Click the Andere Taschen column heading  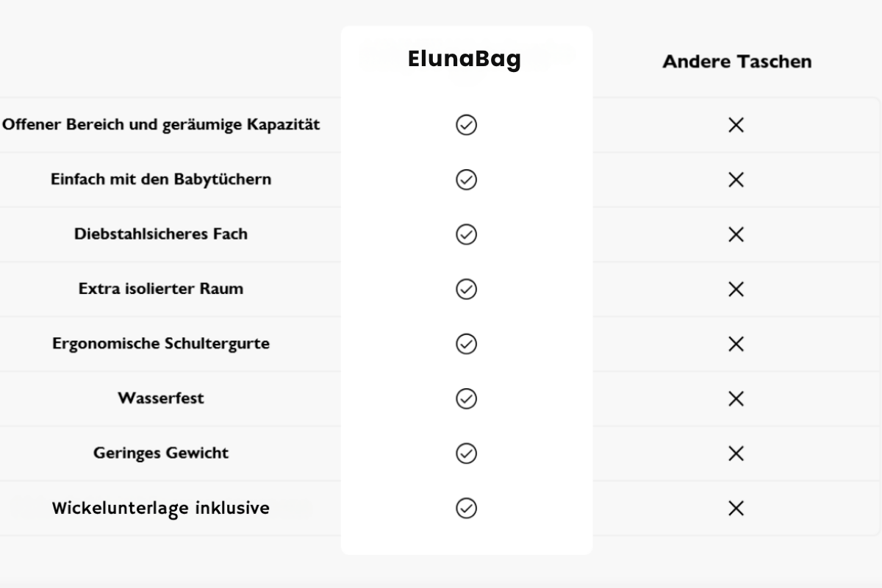coord(737,62)
